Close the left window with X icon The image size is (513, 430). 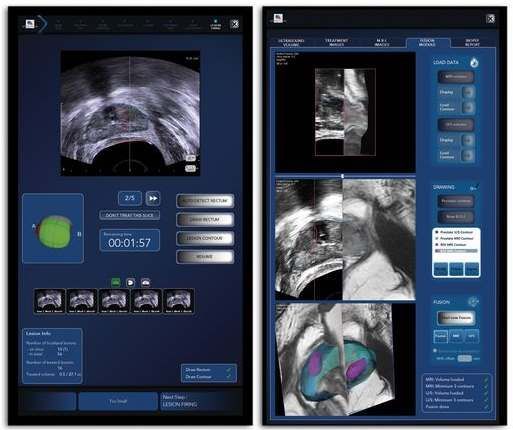pyautogui.click(x=235, y=24)
